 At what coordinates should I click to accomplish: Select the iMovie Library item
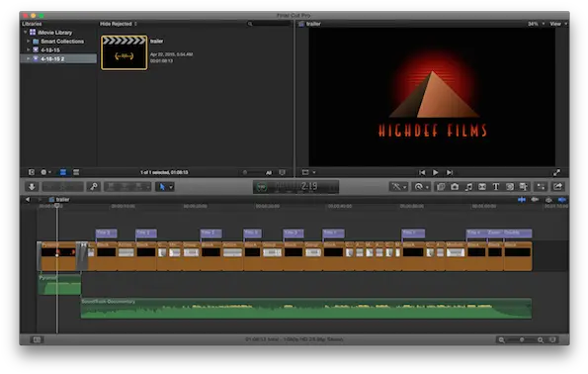pos(54,33)
